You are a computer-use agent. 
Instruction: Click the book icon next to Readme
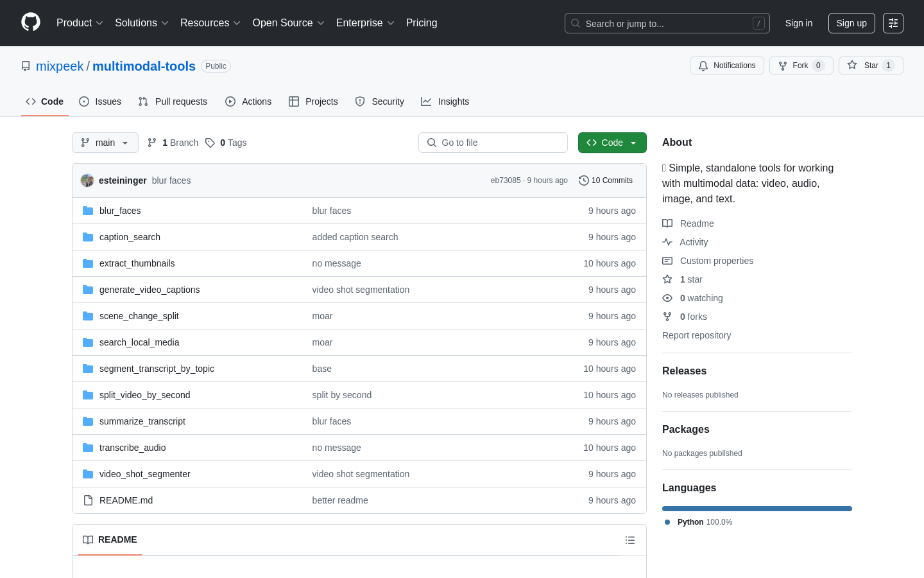pyautogui.click(x=667, y=223)
